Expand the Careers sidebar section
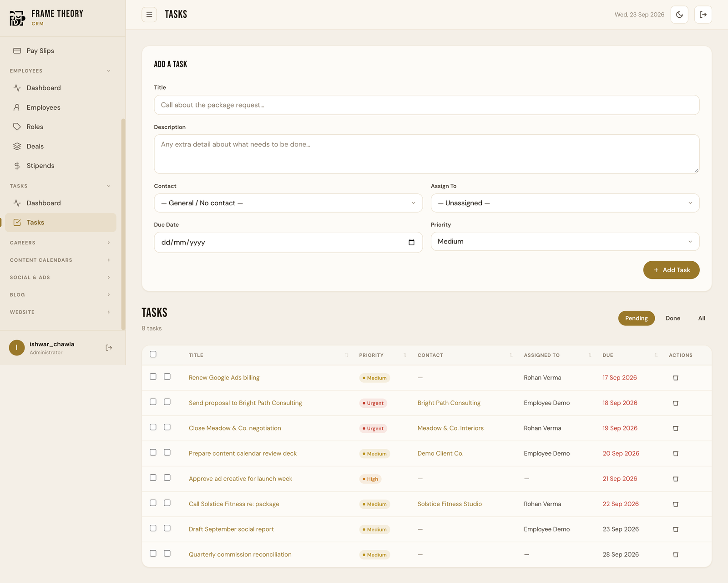Screen dimensions: 728x583 click(61, 243)
